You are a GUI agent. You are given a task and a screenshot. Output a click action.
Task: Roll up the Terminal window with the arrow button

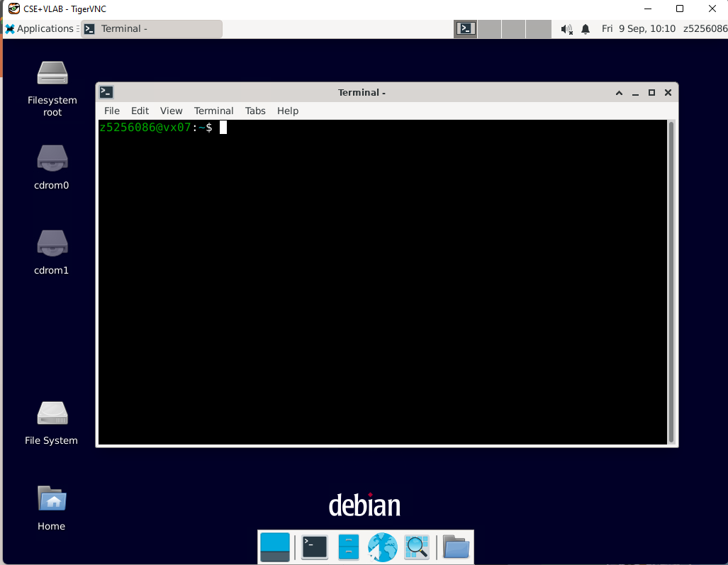pyautogui.click(x=619, y=93)
